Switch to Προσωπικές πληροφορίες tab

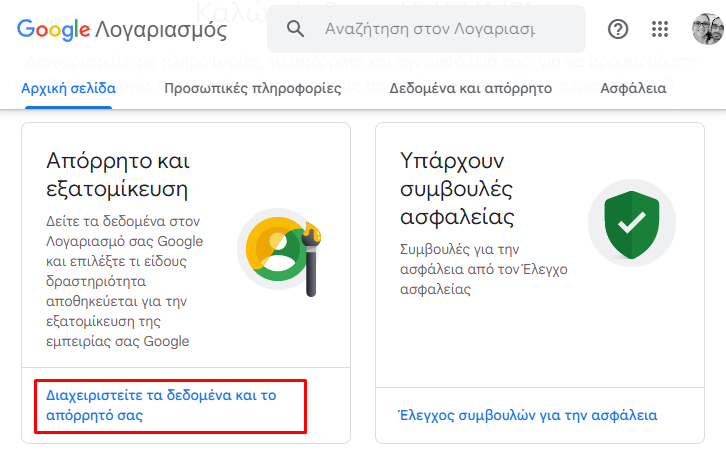click(x=253, y=88)
